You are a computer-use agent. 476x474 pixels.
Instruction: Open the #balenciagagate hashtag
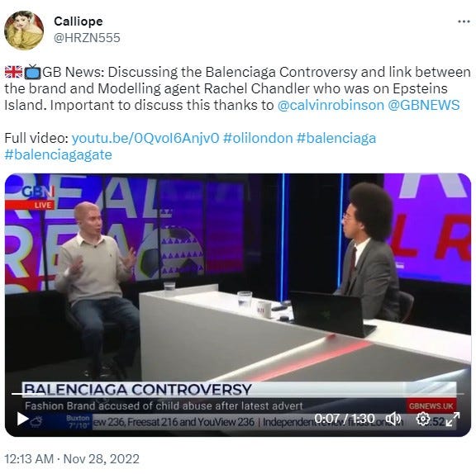59,154
